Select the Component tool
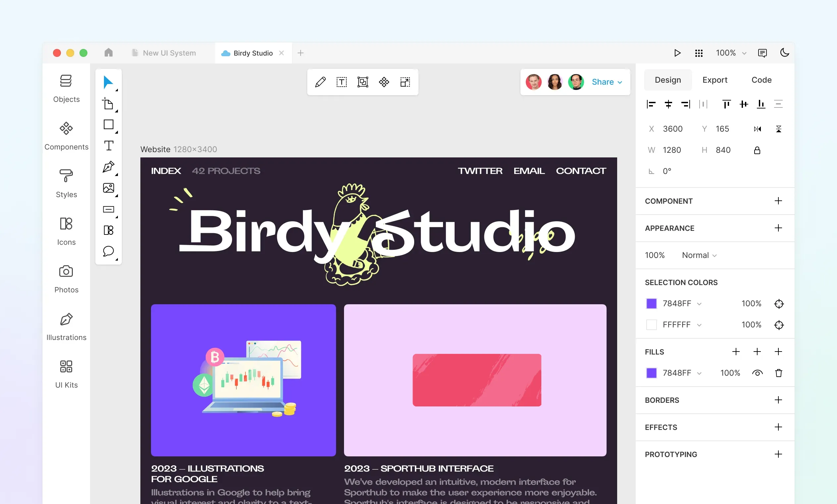 (384, 82)
